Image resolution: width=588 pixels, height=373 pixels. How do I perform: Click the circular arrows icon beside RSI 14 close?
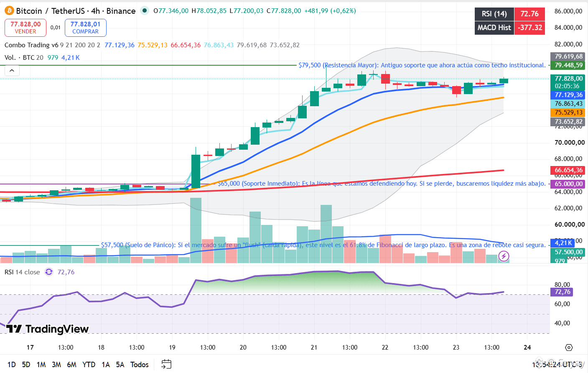coord(49,272)
